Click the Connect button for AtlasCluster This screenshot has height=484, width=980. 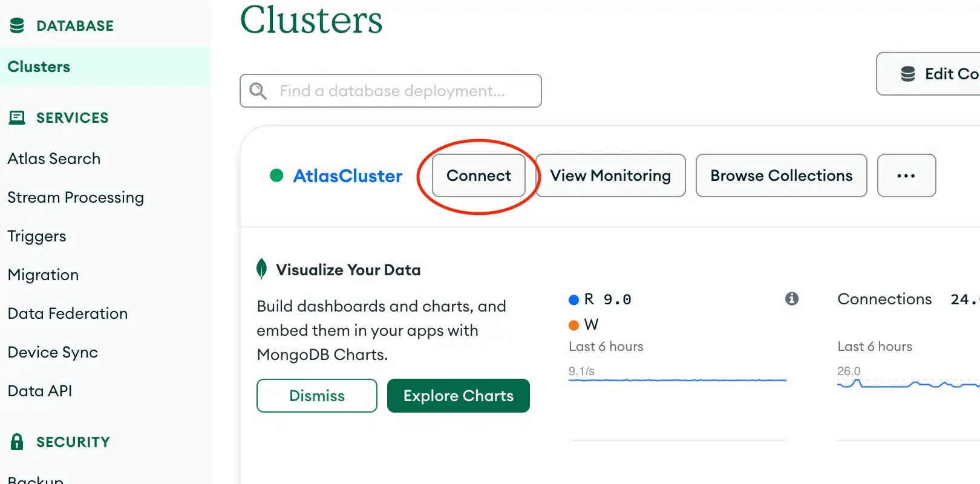[x=478, y=175]
